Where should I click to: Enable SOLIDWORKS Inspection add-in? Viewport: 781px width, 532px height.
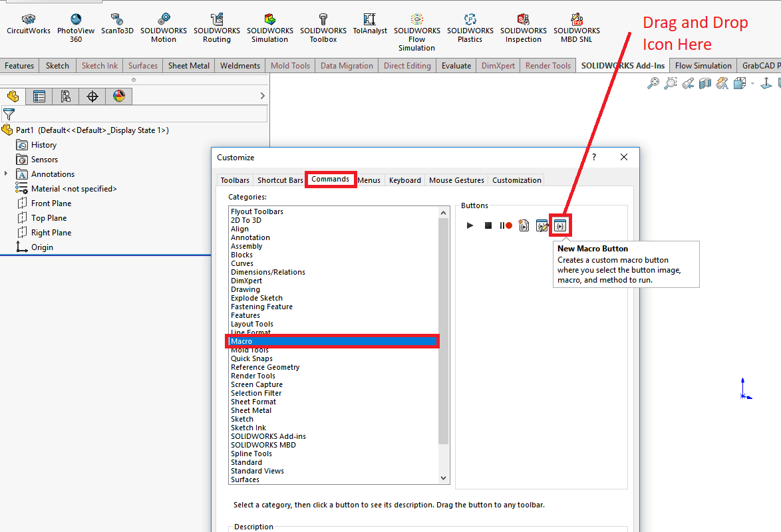click(523, 29)
